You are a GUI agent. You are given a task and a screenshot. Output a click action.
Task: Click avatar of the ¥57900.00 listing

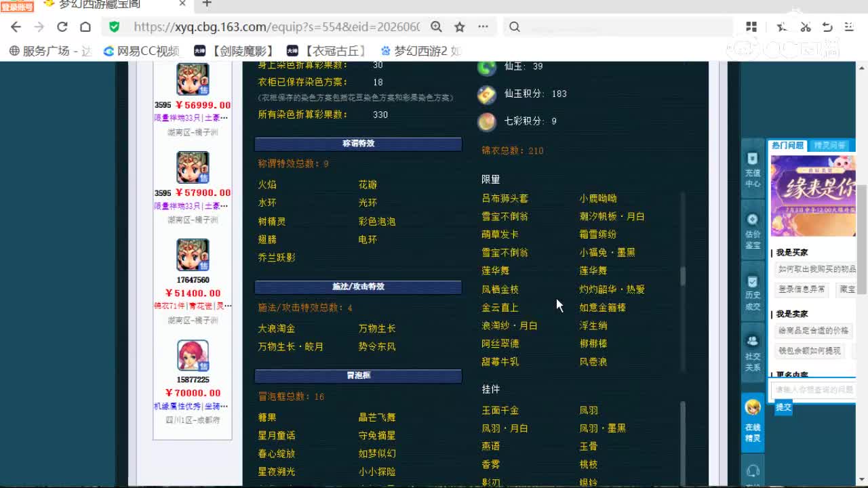point(193,167)
